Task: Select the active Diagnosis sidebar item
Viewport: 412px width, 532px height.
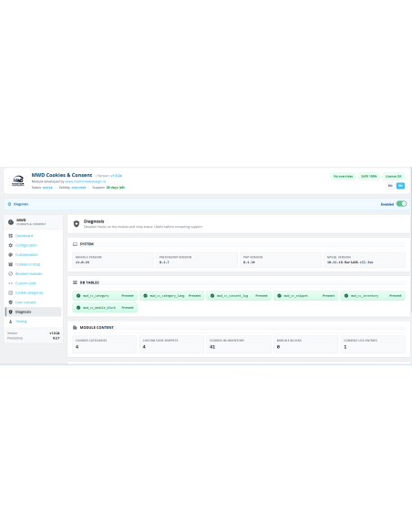Action: click(x=33, y=312)
